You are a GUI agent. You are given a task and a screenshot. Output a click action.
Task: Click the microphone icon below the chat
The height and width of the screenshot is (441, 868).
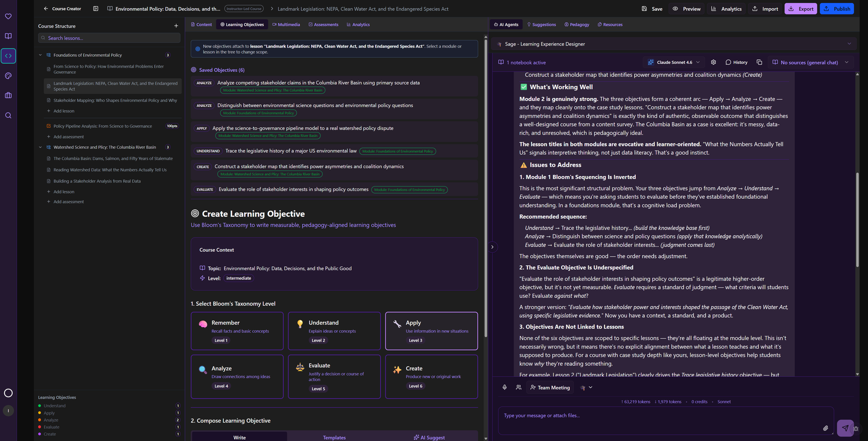pyautogui.click(x=504, y=387)
